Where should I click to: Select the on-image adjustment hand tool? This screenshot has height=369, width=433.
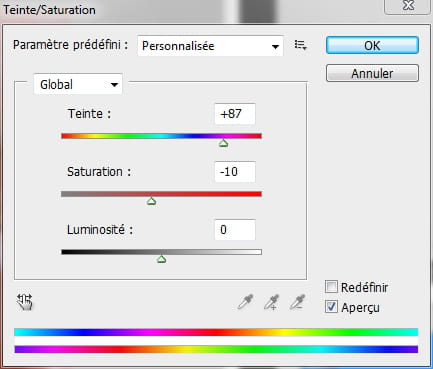pyautogui.click(x=25, y=302)
